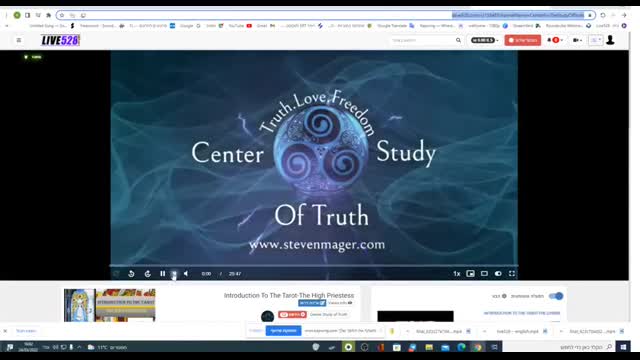Open Chrome from the taskbar
The width and height of the screenshot is (640, 360).
477,347
